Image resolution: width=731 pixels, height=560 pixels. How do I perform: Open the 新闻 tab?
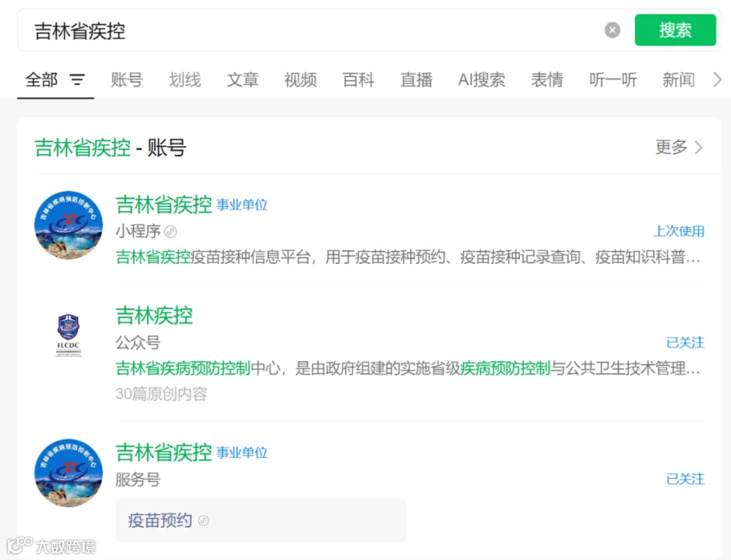(678, 80)
